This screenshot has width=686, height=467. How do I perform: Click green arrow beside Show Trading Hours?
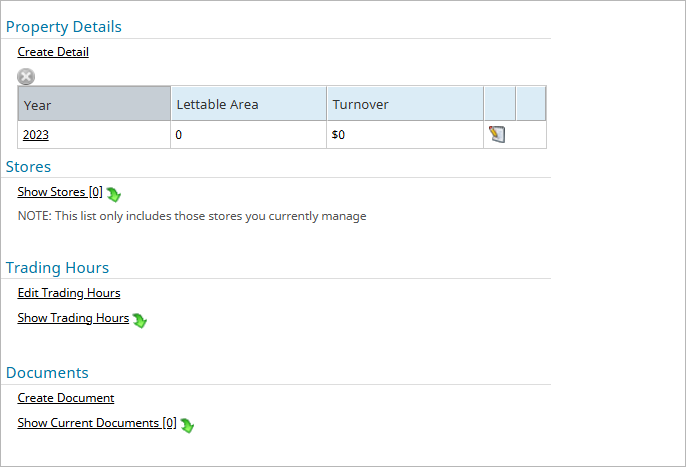point(140,320)
